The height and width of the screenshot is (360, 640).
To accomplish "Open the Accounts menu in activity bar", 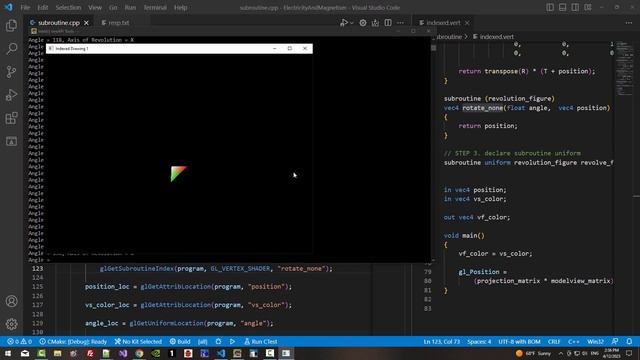I will tap(11, 301).
